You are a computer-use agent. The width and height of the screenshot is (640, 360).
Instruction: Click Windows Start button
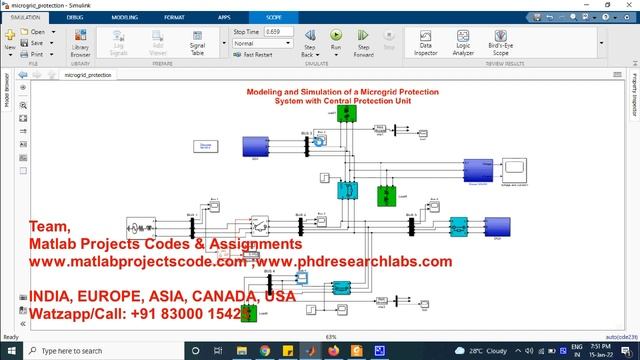coord(11,351)
